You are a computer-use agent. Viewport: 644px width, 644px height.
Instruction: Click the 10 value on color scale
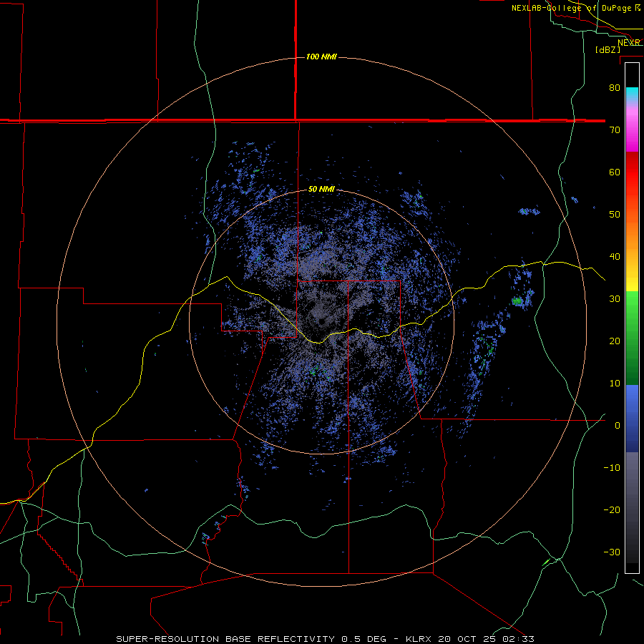615,384
